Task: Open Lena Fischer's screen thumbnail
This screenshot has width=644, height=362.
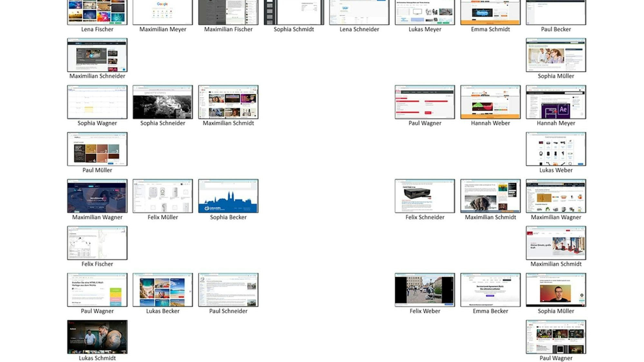Action: point(97,12)
